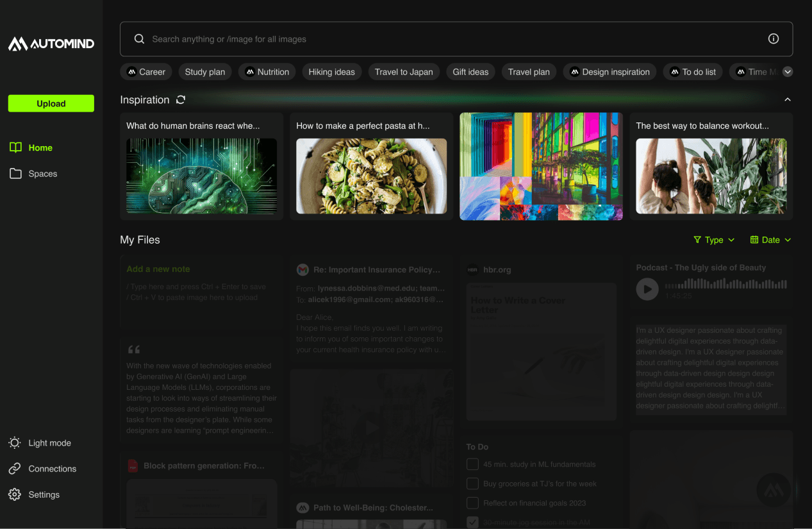This screenshot has width=812, height=529.
Task: Collapse the Inspiration section
Action: click(788, 99)
